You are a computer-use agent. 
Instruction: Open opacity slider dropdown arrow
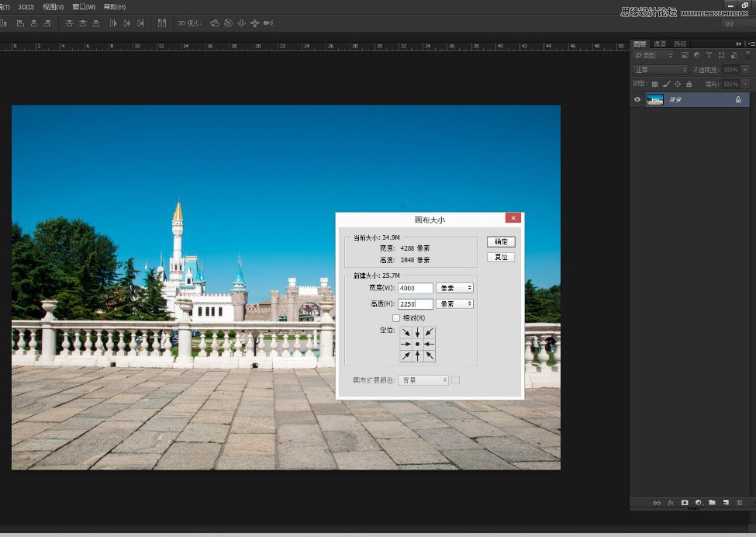coord(745,70)
